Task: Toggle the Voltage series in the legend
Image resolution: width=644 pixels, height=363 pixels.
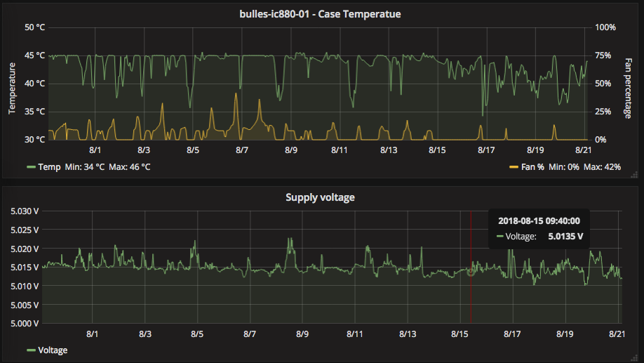Action: click(x=53, y=350)
